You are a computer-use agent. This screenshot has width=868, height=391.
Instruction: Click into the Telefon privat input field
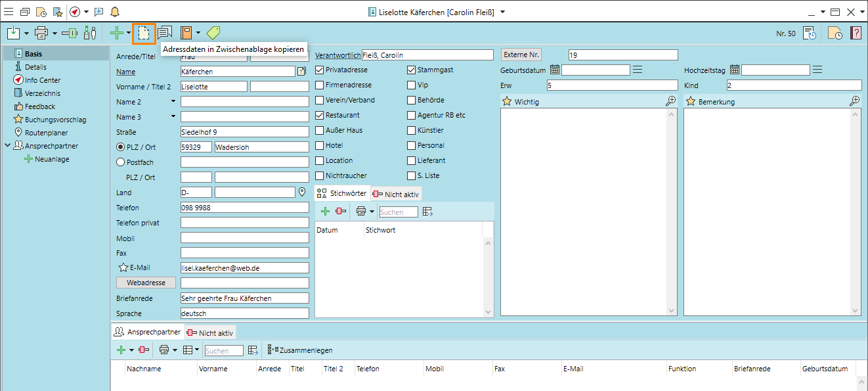244,223
